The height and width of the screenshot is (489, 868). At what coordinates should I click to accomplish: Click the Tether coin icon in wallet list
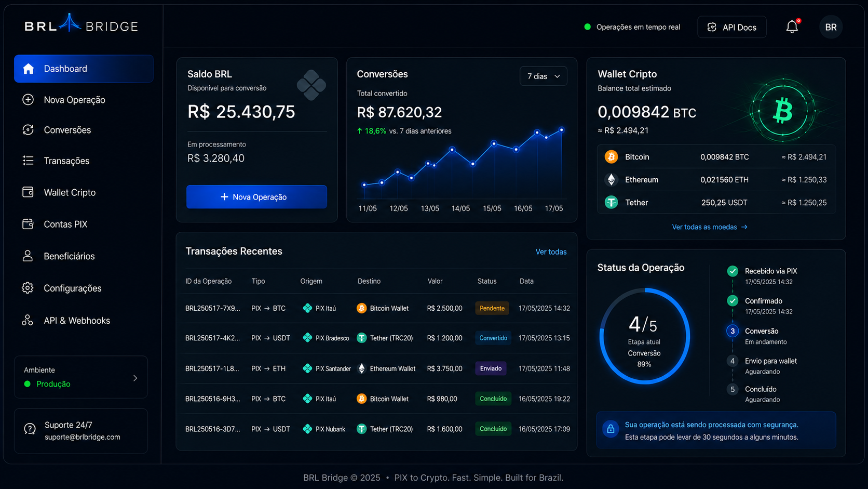[x=612, y=202]
